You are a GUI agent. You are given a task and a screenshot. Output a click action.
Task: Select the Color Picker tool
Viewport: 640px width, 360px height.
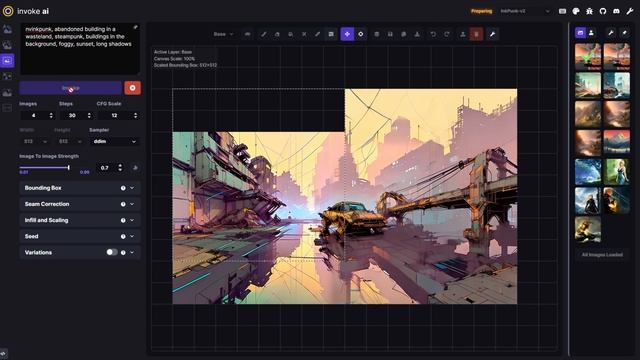coord(318,34)
